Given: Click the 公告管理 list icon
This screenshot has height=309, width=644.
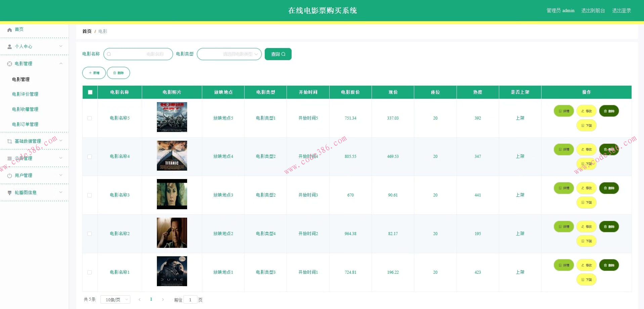Looking at the screenshot, I should click(x=9, y=159).
